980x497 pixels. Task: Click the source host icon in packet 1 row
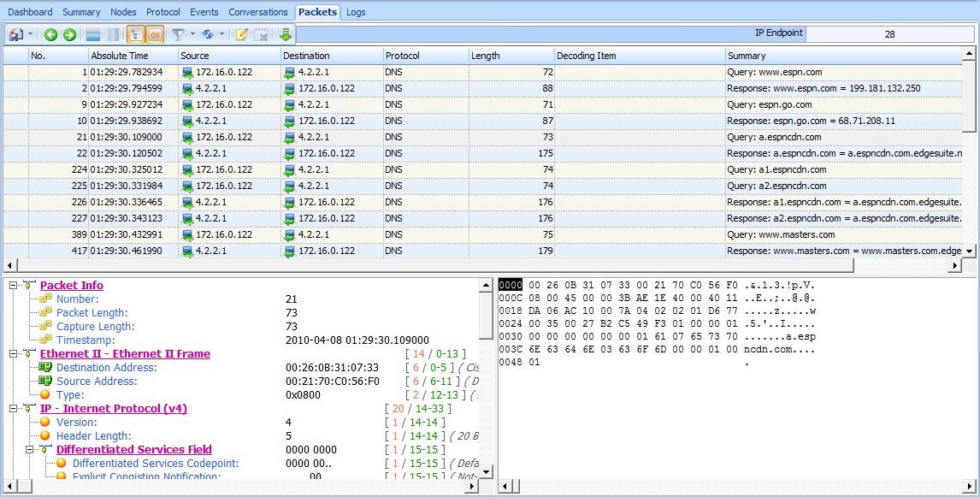click(187, 73)
